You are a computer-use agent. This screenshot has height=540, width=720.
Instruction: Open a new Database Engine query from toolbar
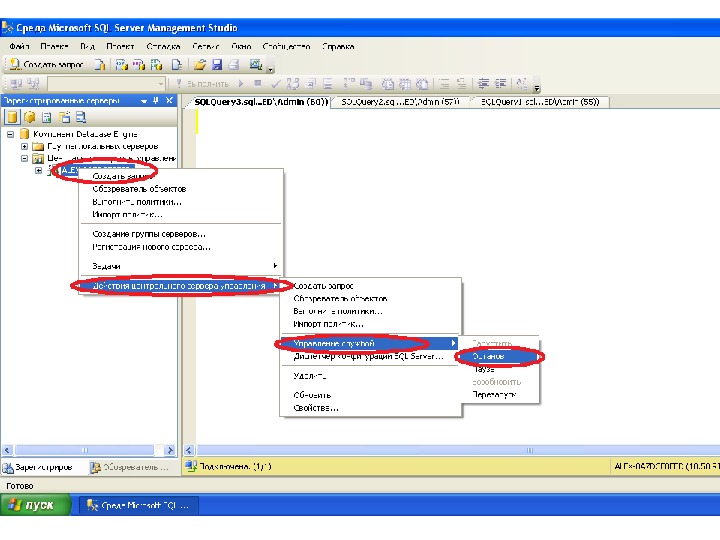point(100,65)
